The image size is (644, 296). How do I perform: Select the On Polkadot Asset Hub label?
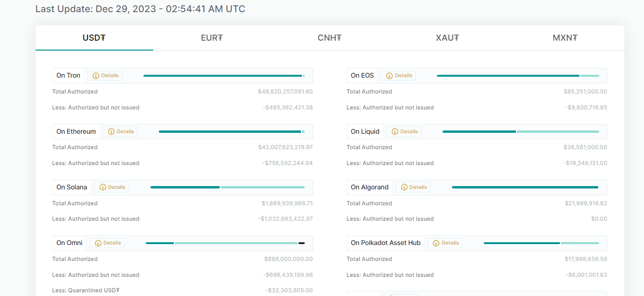coord(386,243)
